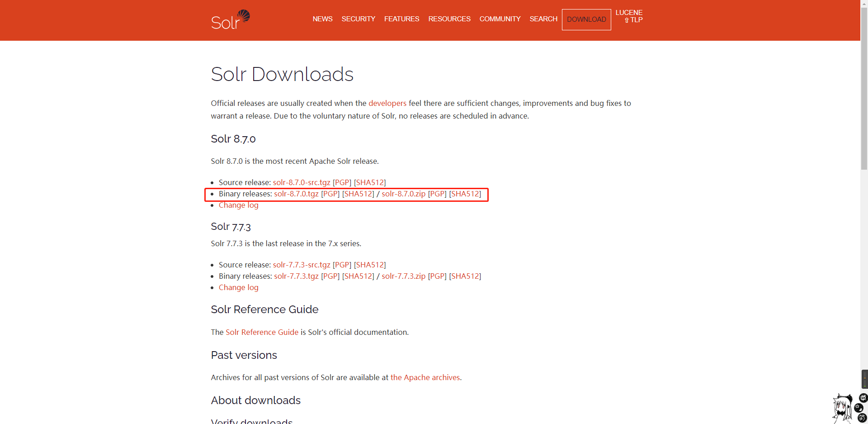This screenshot has width=868, height=424.
Task: Open the COMMUNITY navigation item
Action: (500, 19)
